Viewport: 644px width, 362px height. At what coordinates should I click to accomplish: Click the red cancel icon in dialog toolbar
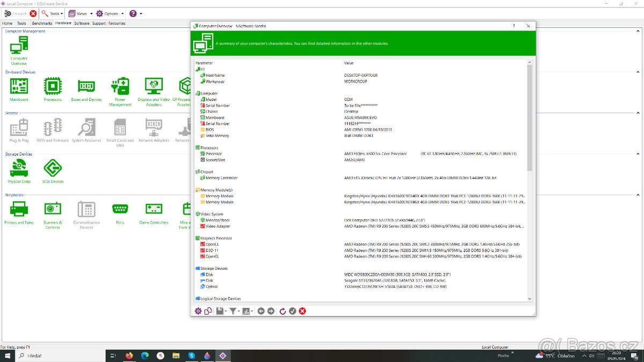[303, 311]
